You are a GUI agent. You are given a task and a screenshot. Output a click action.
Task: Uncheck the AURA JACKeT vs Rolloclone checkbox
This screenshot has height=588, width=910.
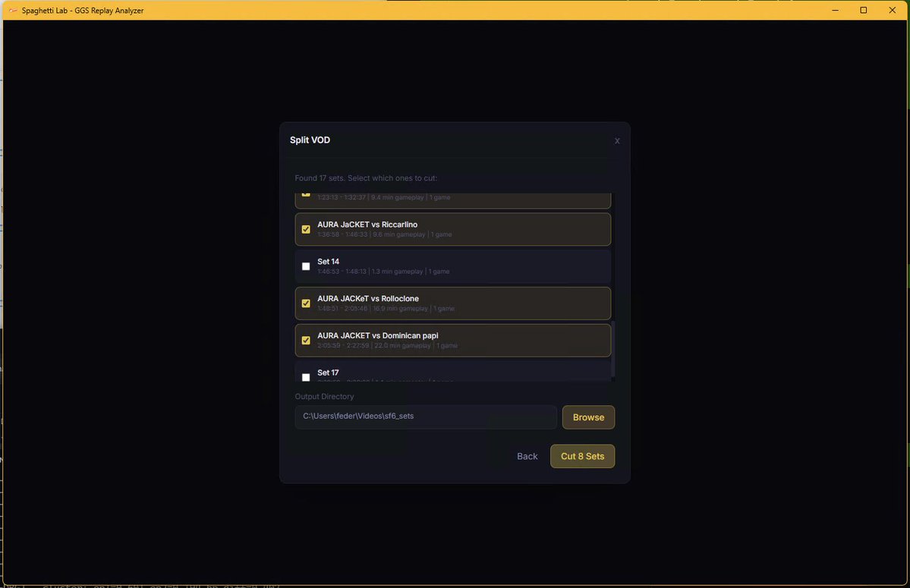[x=306, y=303]
